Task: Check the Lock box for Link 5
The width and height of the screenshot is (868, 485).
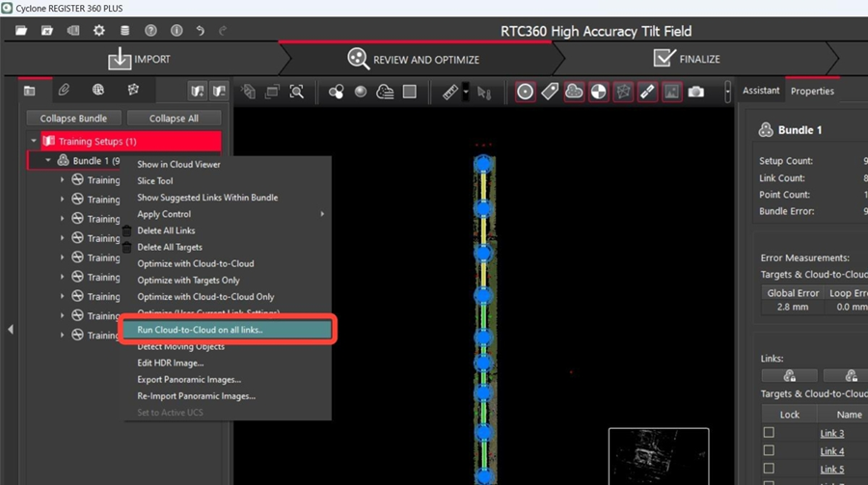Action: (769, 469)
